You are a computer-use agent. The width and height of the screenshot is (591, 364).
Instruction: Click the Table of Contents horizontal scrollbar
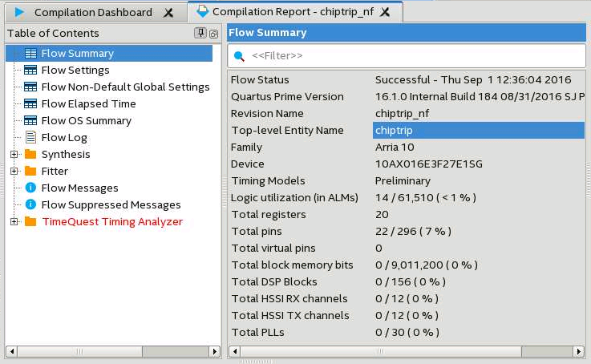[x=112, y=351]
